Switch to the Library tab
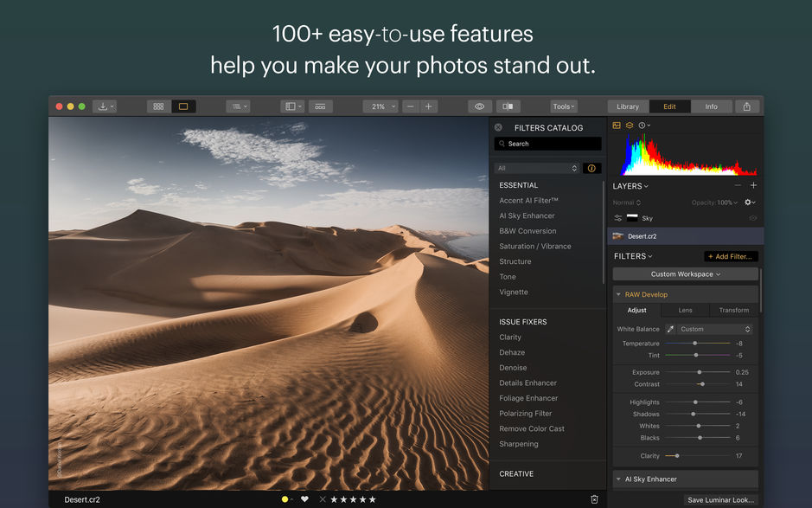The image size is (812, 508). point(627,106)
